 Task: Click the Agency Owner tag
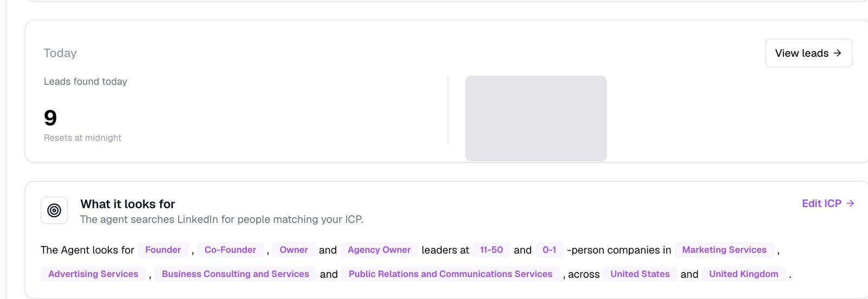(379, 250)
